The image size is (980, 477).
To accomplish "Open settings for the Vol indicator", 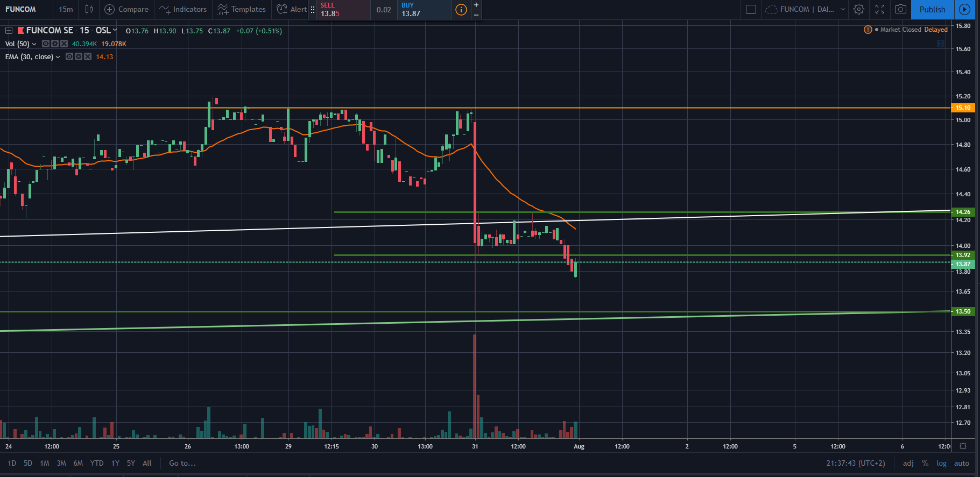I will tap(55, 44).
